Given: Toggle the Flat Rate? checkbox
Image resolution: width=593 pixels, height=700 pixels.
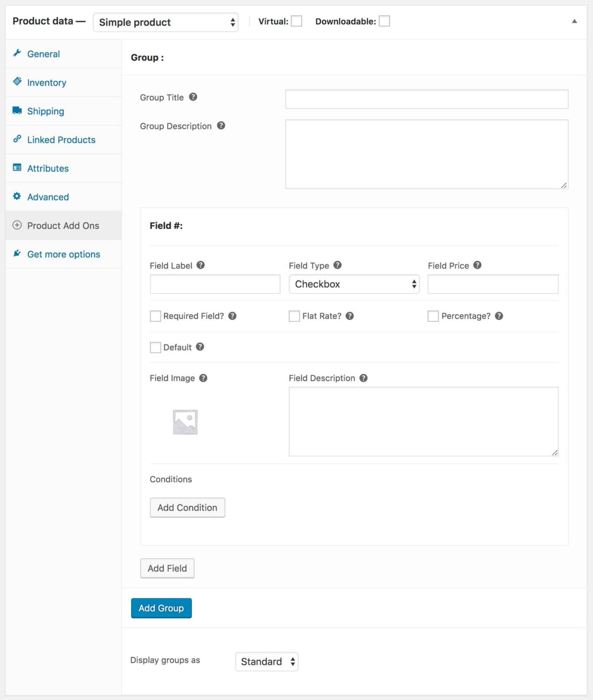Looking at the screenshot, I should point(294,316).
